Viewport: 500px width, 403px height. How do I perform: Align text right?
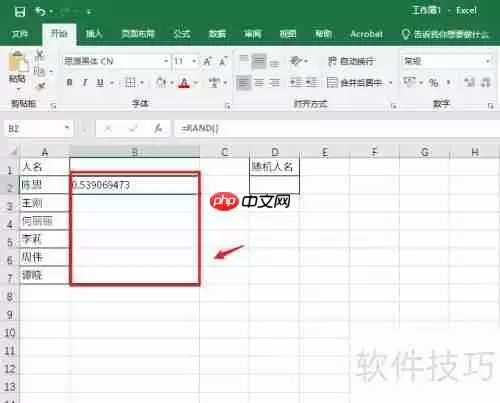274,82
